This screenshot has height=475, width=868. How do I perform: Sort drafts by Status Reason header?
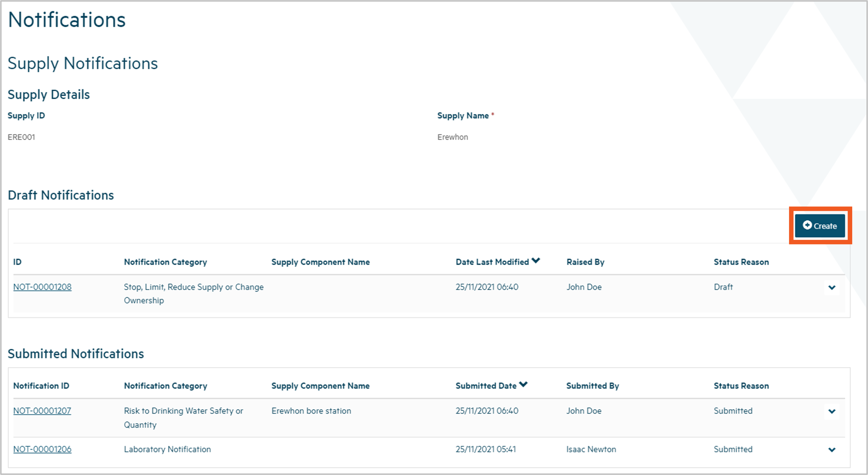pos(741,262)
